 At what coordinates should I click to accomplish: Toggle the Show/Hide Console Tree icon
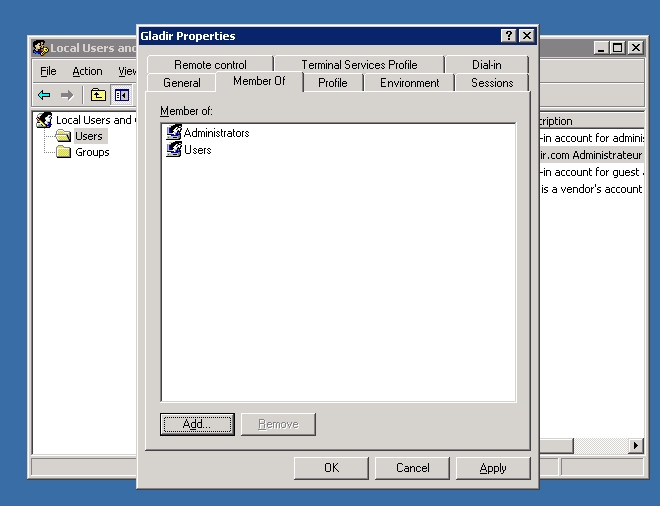(122, 95)
